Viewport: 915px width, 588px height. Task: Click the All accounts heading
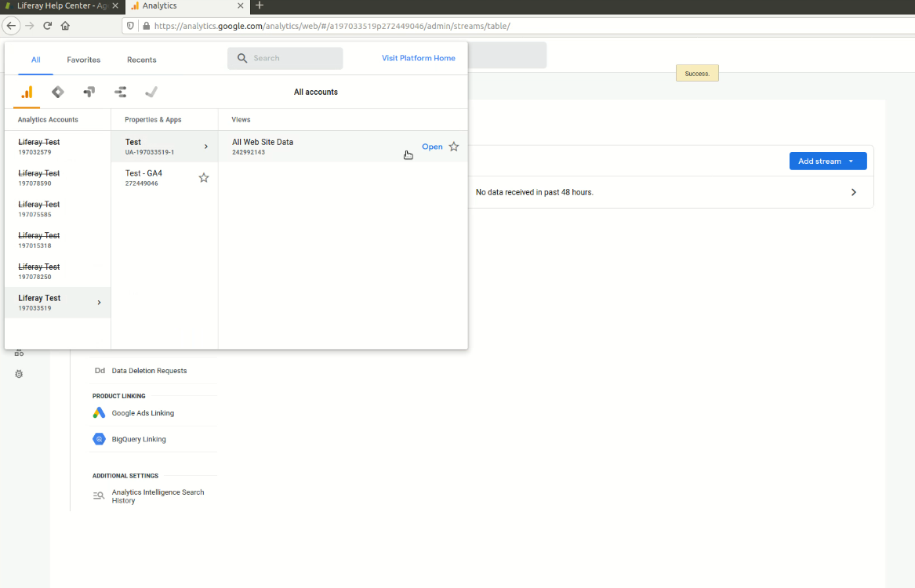(x=316, y=93)
